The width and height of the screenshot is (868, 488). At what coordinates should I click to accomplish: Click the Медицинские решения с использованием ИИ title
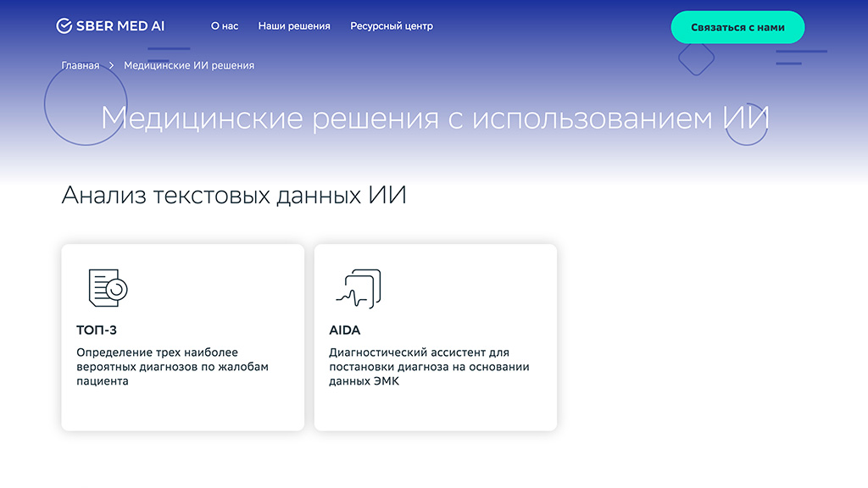pyautogui.click(x=435, y=119)
